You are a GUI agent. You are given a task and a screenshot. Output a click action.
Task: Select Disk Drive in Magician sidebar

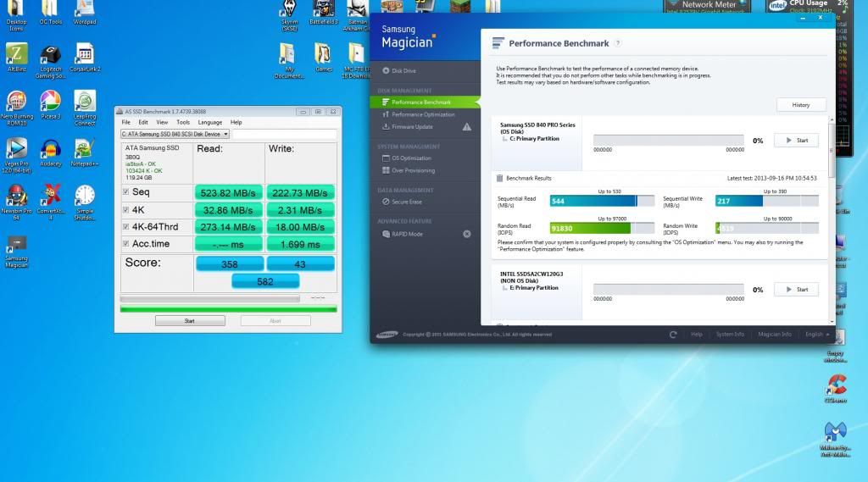[398, 71]
